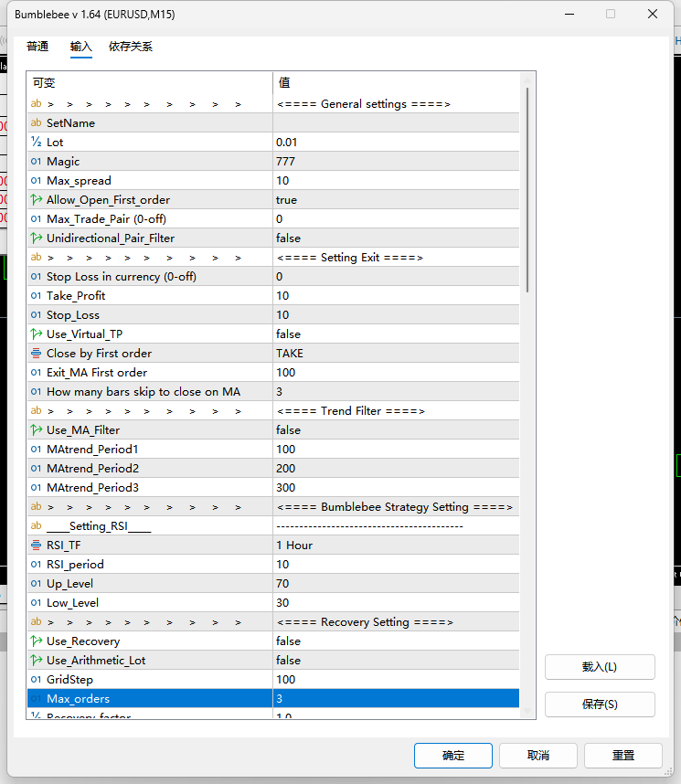681x784 pixels.
Task: Click the vertical scrollbar thumb
Action: point(527,190)
